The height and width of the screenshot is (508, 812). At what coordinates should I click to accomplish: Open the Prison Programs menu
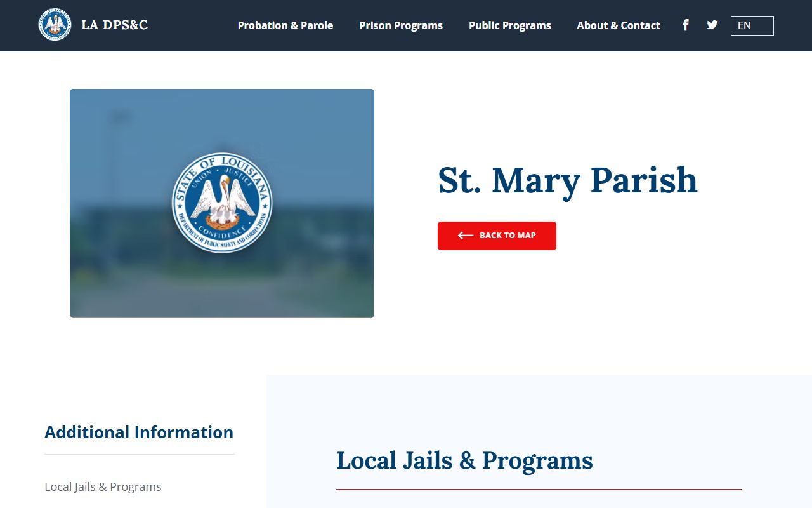coord(401,25)
